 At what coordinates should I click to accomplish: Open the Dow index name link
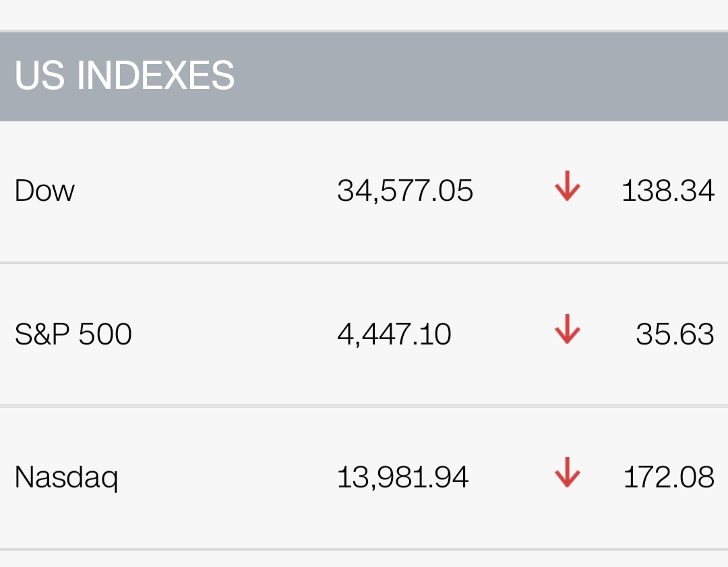(x=44, y=191)
